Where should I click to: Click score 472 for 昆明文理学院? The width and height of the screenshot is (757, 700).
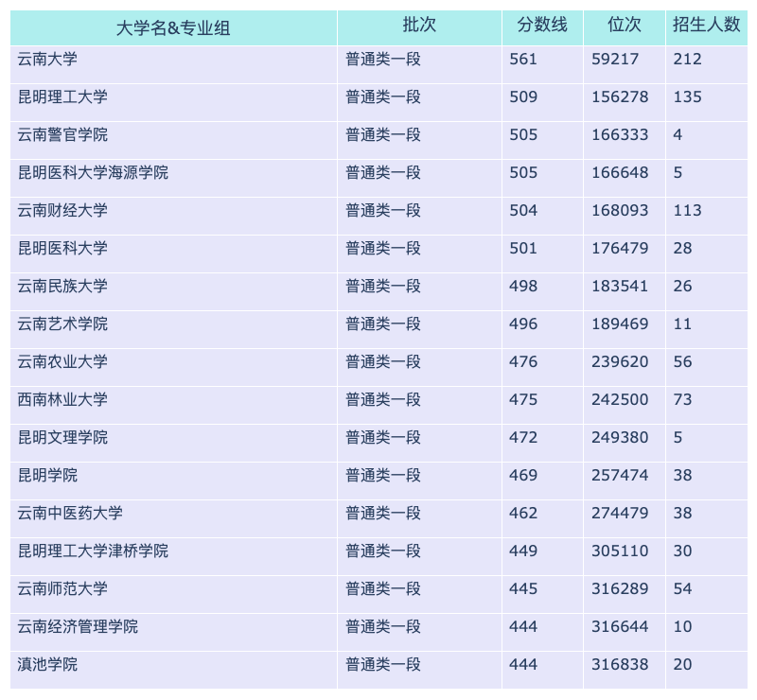tap(523, 437)
